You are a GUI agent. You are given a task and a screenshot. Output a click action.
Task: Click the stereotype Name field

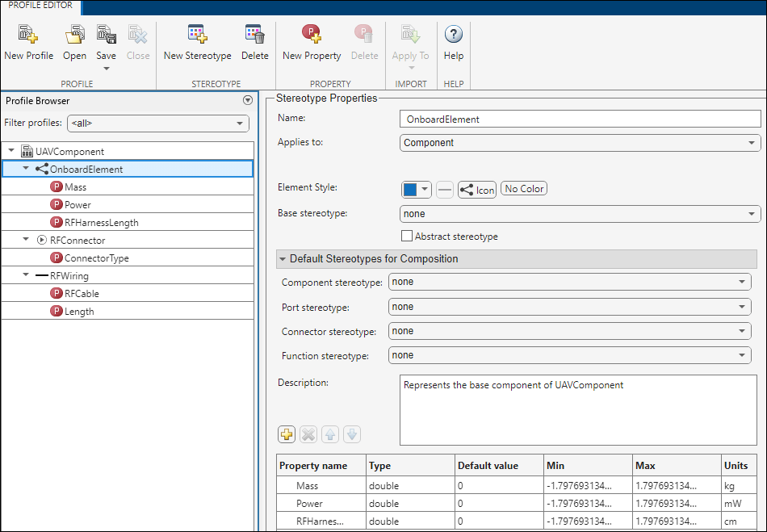(580, 119)
